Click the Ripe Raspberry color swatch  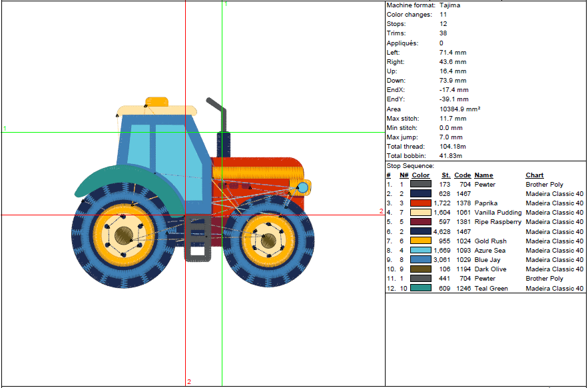pyautogui.click(x=421, y=221)
